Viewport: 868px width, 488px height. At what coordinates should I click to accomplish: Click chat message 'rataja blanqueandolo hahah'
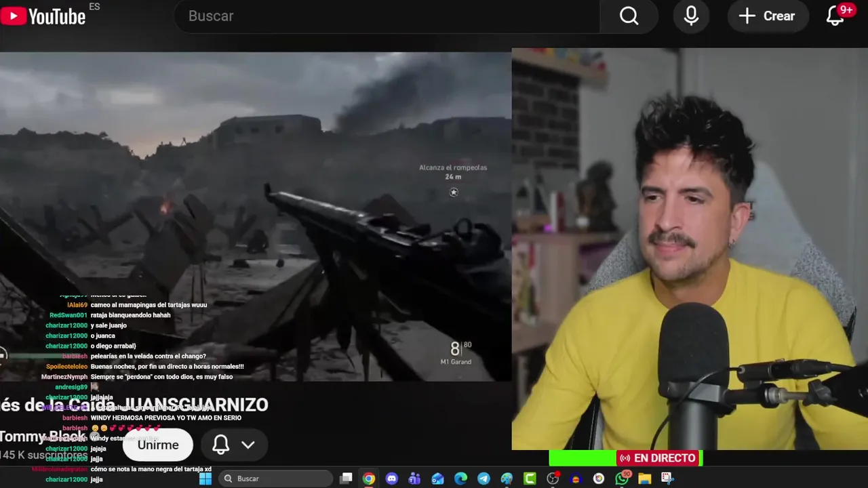pos(131,315)
